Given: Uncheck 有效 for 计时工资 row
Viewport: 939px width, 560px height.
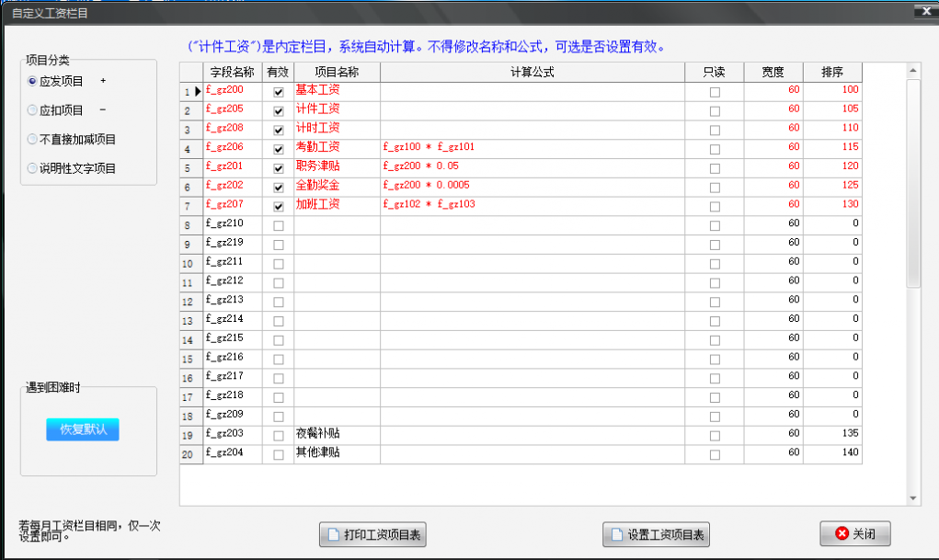Looking at the screenshot, I should 279,130.
